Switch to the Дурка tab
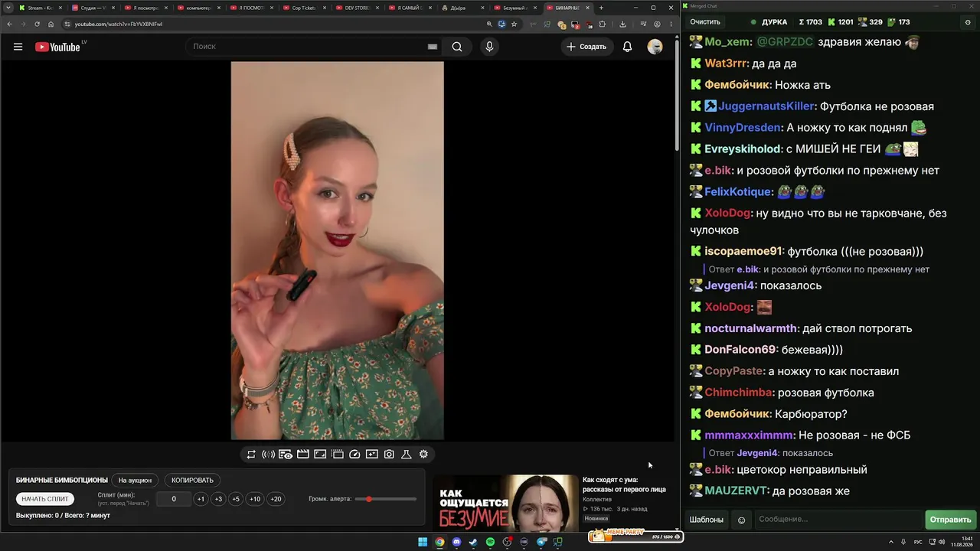The width and height of the screenshot is (980, 551). pyautogui.click(x=462, y=8)
